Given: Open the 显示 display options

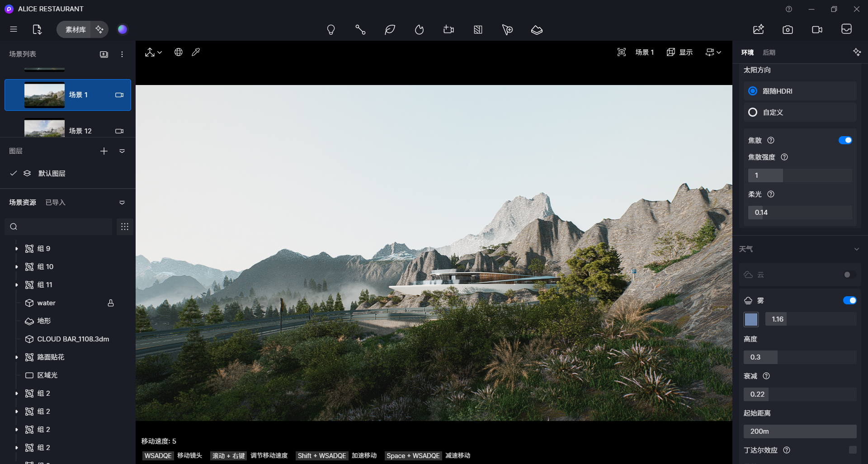Looking at the screenshot, I should (679, 52).
